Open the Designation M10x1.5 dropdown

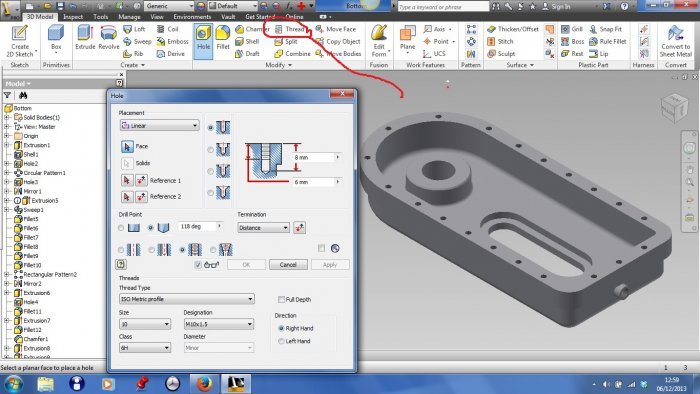[219, 324]
